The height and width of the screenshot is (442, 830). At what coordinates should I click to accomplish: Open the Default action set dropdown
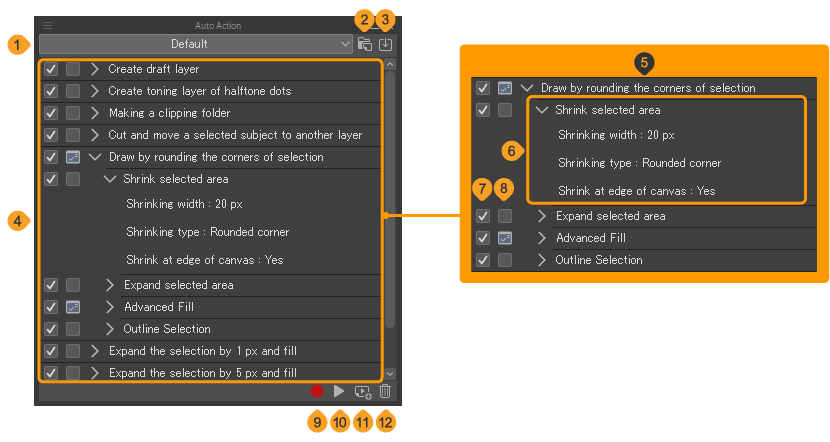196,44
